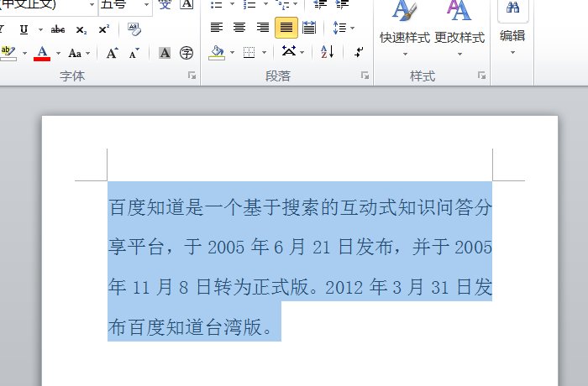The image size is (588, 386).
Task: Click the enclosed characters 字 icon
Action: pos(186,53)
